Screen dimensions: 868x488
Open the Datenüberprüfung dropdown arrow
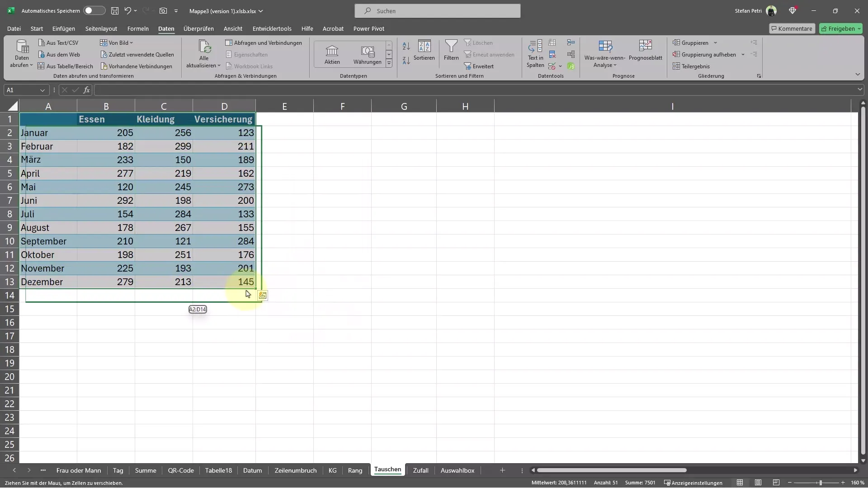560,66
